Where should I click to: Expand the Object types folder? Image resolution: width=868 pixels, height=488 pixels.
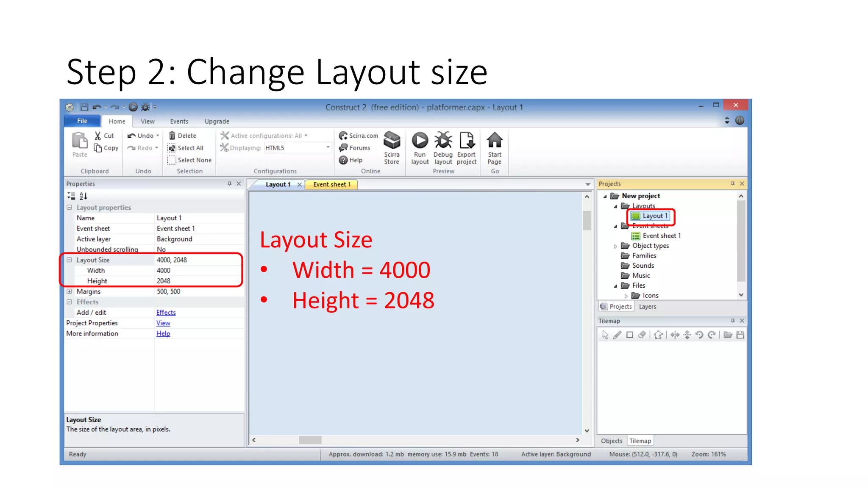(615, 246)
